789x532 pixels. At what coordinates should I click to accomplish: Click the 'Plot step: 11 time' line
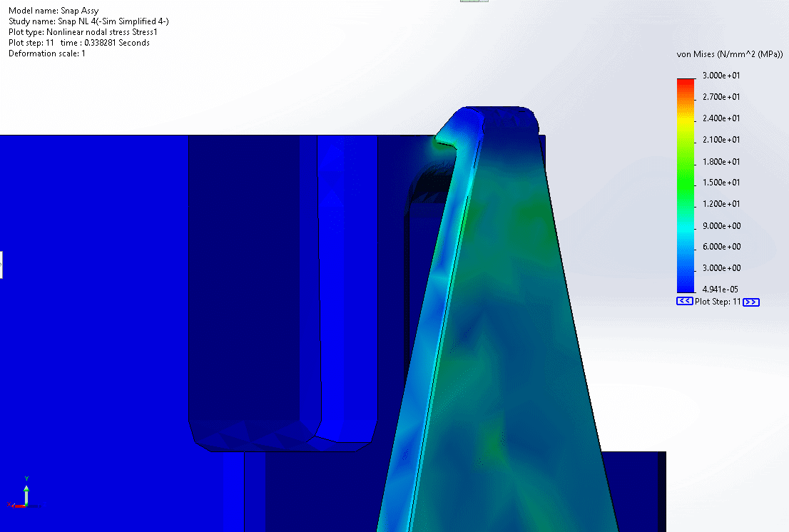[79, 43]
